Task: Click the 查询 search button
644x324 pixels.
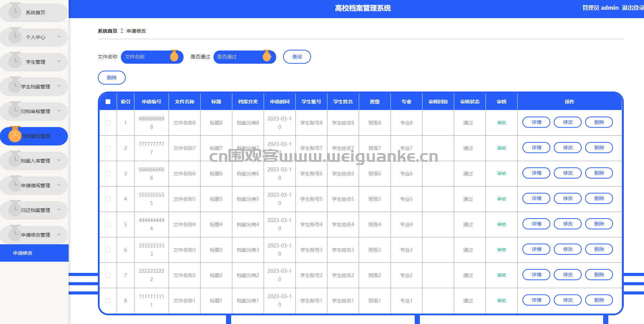Action: [x=297, y=57]
